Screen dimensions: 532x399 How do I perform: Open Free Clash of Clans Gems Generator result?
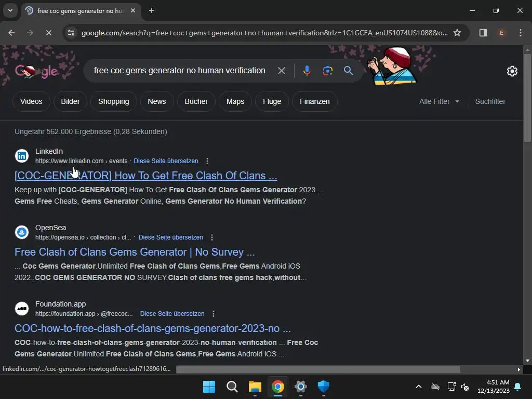(x=135, y=252)
